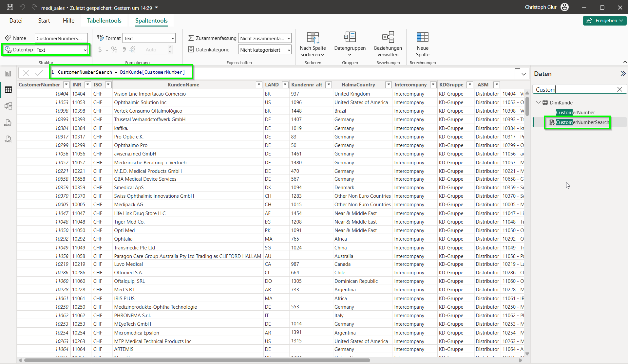Switch to the Hilfe tab

point(68,21)
